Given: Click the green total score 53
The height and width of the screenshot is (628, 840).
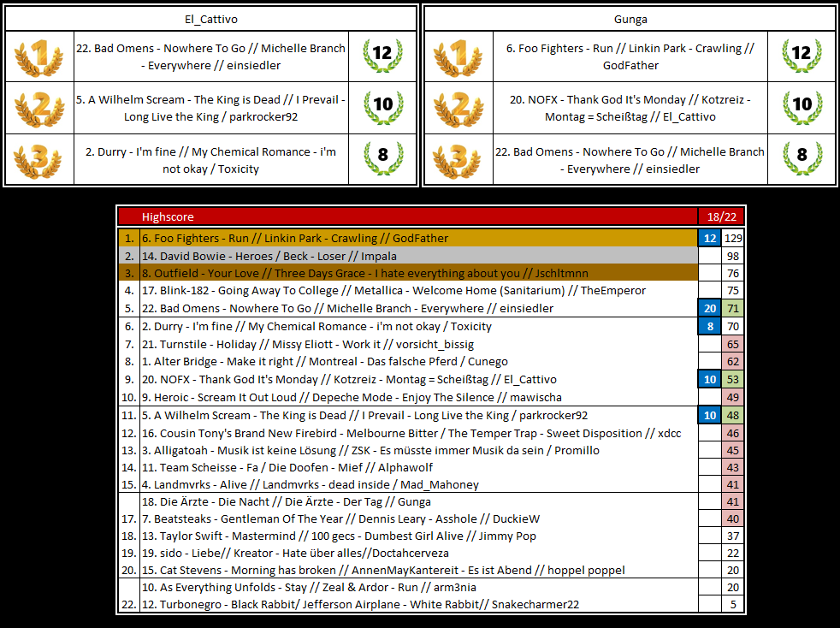Looking at the screenshot, I should (733, 379).
